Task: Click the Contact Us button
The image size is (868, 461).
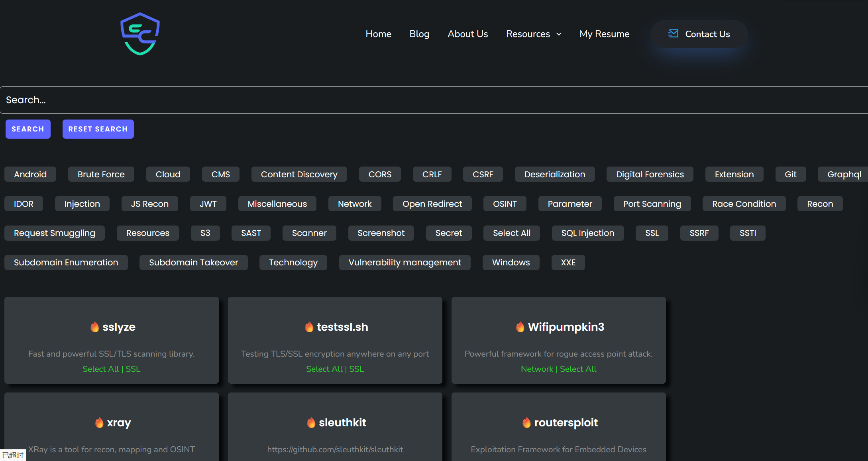Action: tap(699, 34)
